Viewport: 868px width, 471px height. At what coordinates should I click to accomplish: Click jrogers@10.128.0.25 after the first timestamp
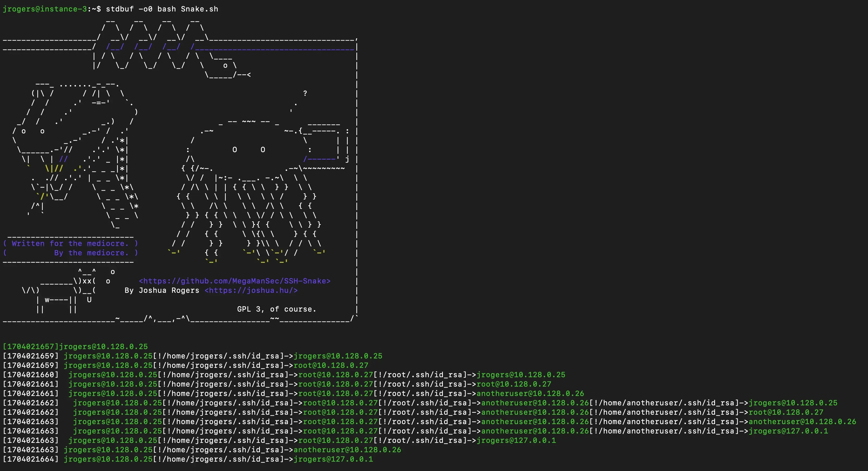click(x=103, y=346)
